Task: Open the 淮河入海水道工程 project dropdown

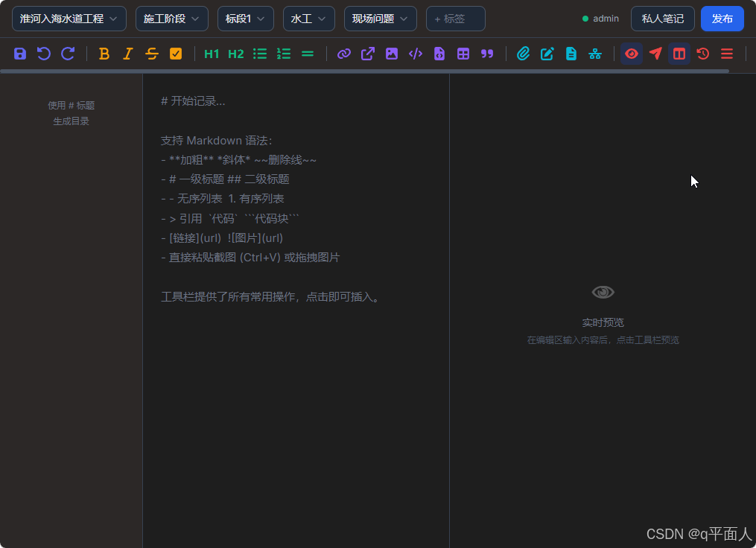Action: pos(69,19)
